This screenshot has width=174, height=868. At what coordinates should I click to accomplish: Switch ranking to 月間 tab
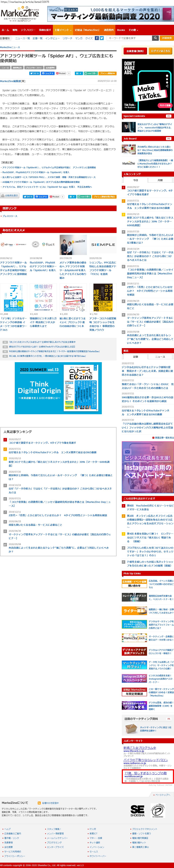(x=160, y=180)
